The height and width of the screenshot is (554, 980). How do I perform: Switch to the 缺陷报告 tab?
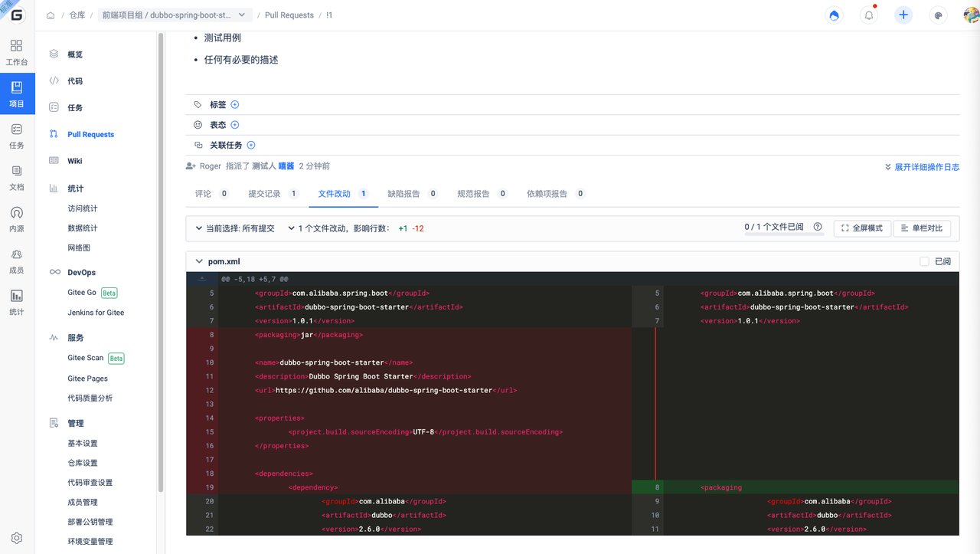point(413,194)
